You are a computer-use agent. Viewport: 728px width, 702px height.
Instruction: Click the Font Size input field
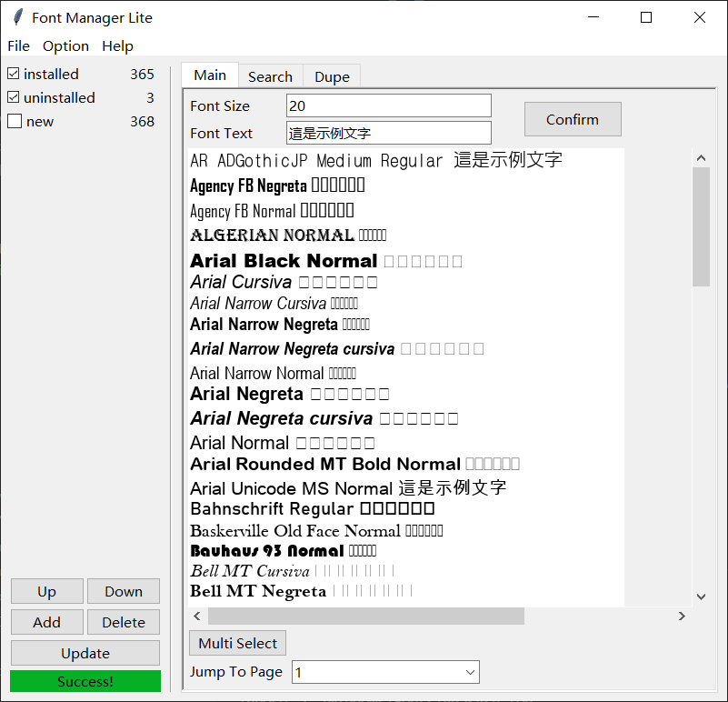pos(389,105)
